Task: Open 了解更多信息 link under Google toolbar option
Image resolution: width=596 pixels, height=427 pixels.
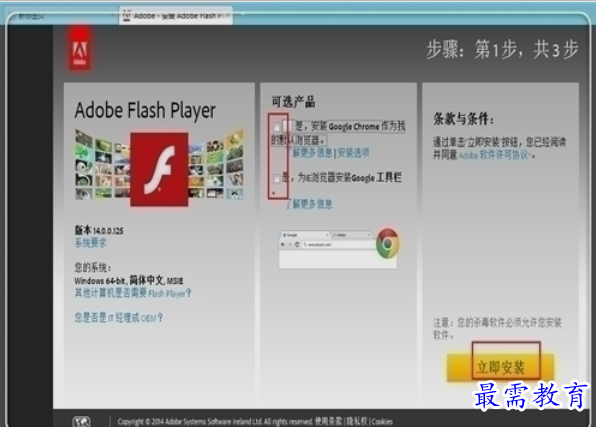Action: 310,204
